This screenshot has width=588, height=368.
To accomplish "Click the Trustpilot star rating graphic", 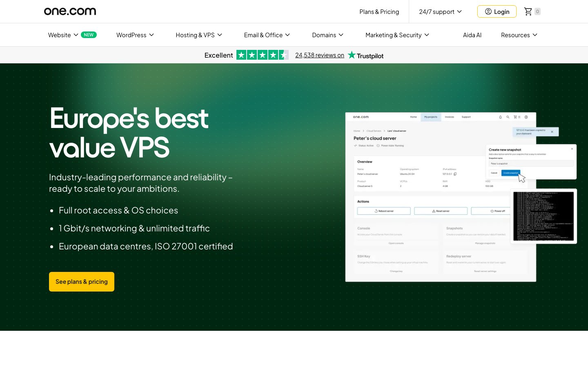I will point(263,55).
